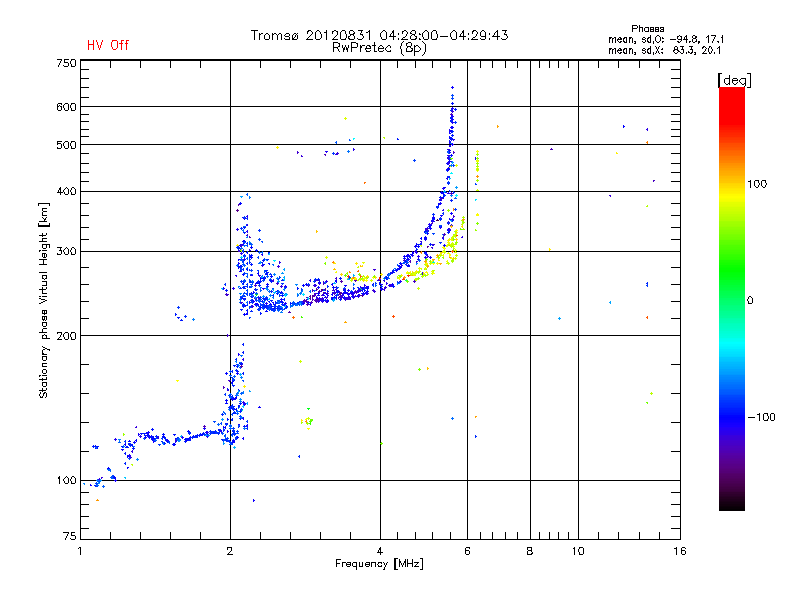Click the y-axis label '100'
This screenshot has width=800, height=600.
[66, 481]
